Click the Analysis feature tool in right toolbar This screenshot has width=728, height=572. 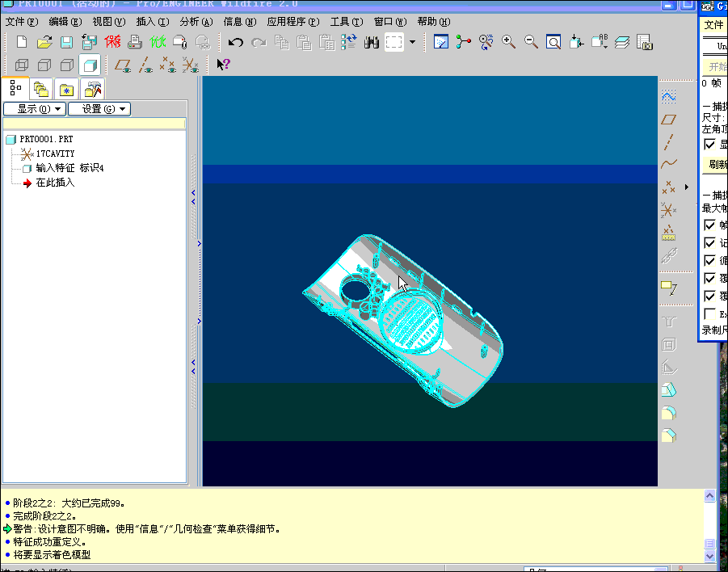(668, 233)
